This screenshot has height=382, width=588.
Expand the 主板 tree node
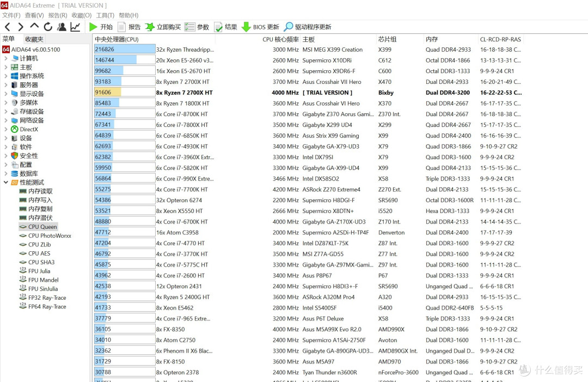[x=5, y=67]
